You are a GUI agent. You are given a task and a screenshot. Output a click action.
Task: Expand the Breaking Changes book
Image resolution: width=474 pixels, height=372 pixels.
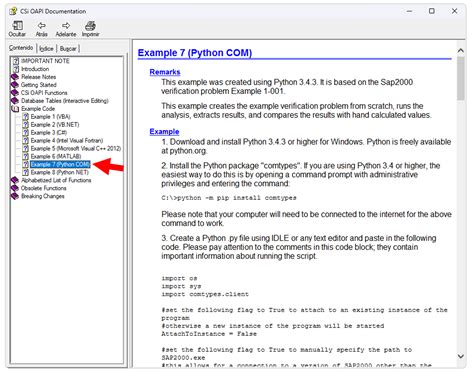click(x=43, y=197)
